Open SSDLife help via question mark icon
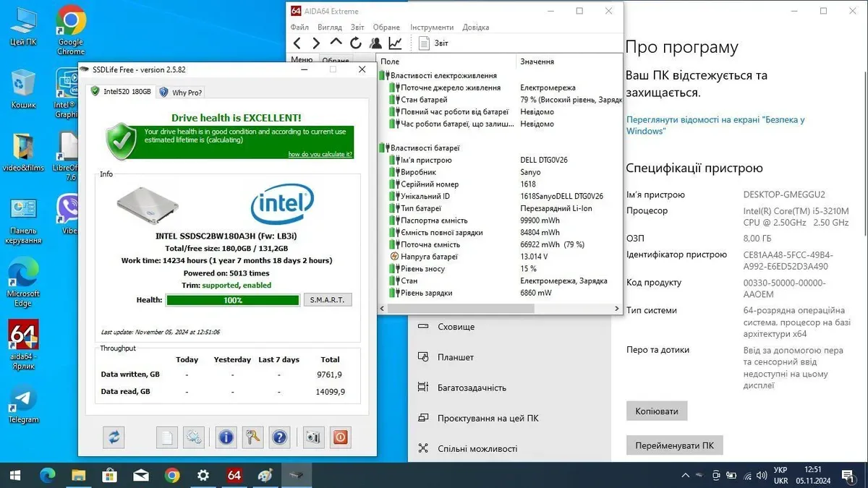 tap(279, 437)
